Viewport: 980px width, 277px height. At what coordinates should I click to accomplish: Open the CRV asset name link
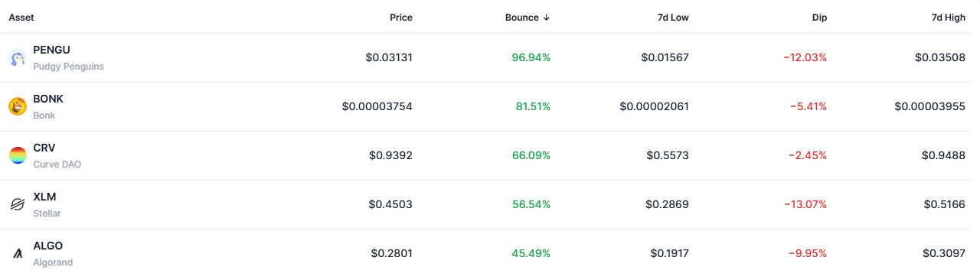click(44, 148)
